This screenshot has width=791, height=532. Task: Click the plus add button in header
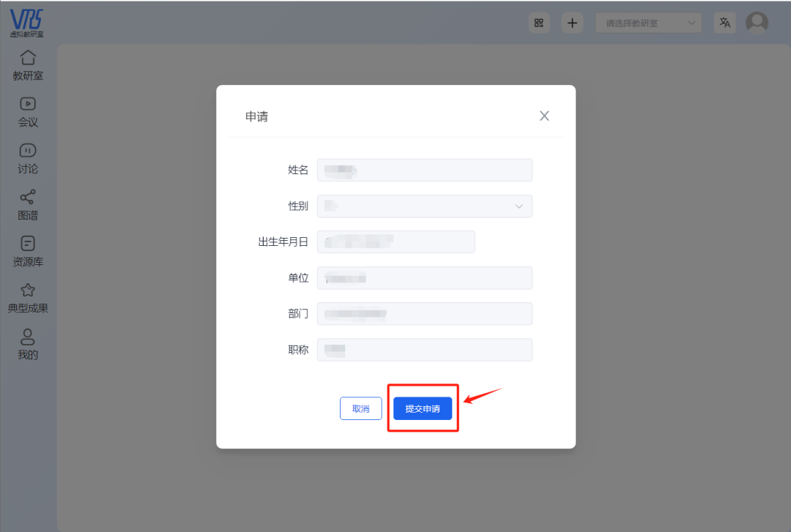573,23
